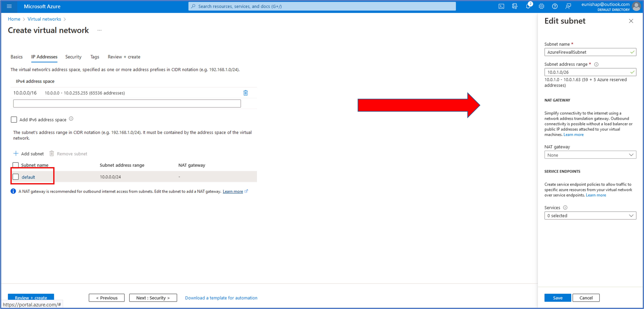Delete the 10.0.0.0/16 address space
The width and height of the screenshot is (644, 309).
(245, 93)
